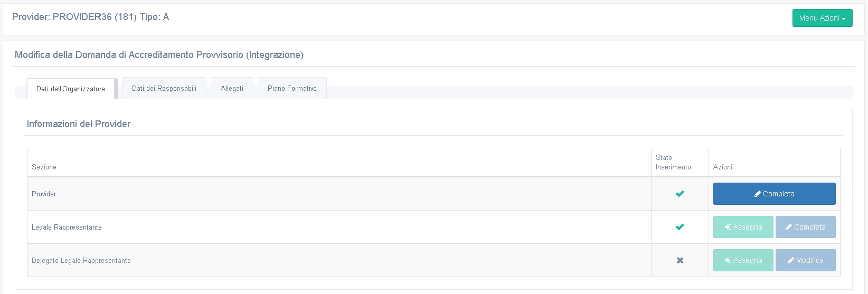Click the caret arrow on Menù Azioni

tap(844, 19)
